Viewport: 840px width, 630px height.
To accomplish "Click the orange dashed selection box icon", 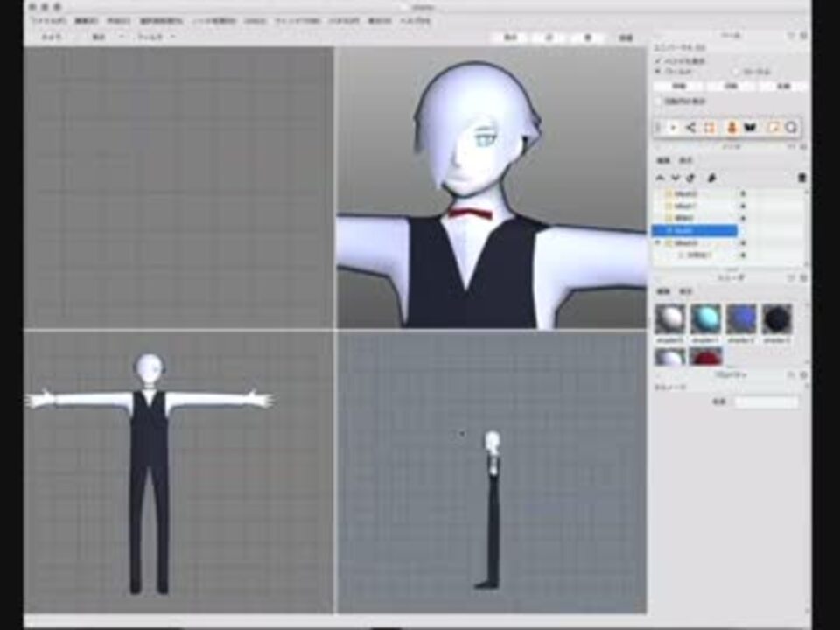I will 710,128.
